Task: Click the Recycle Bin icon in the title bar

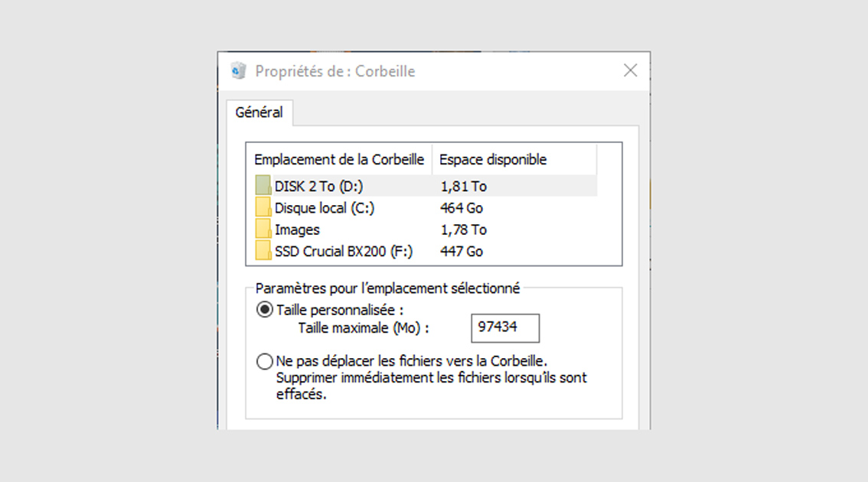Action: click(x=239, y=71)
